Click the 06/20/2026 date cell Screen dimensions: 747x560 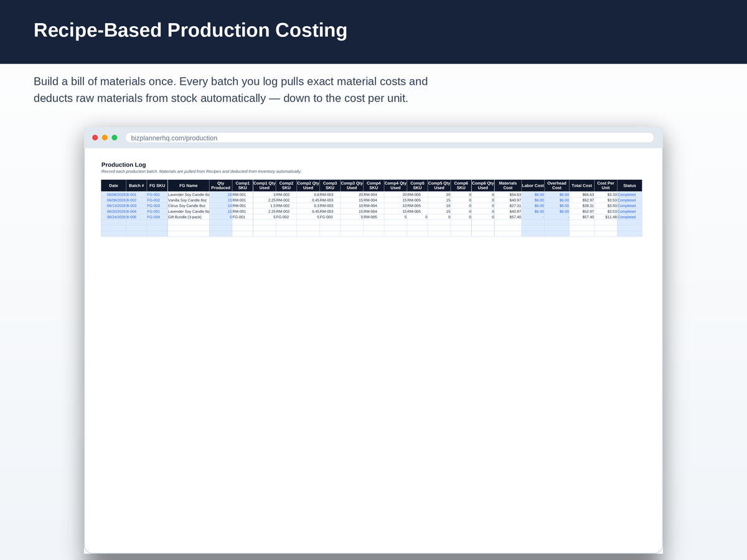click(x=113, y=211)
